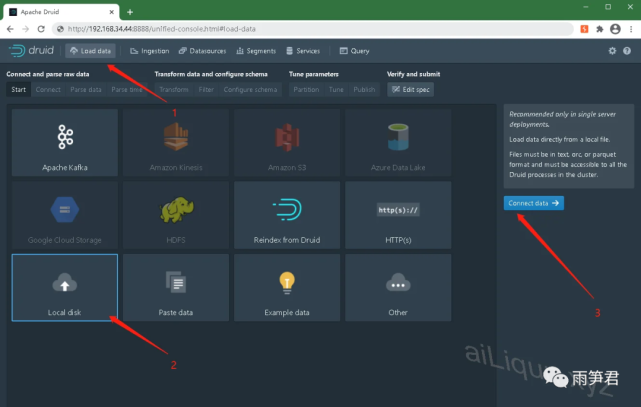This screenshot has width=641, height=407.
Task: Select the Parse time step tab
Action: tap(127, 89)
